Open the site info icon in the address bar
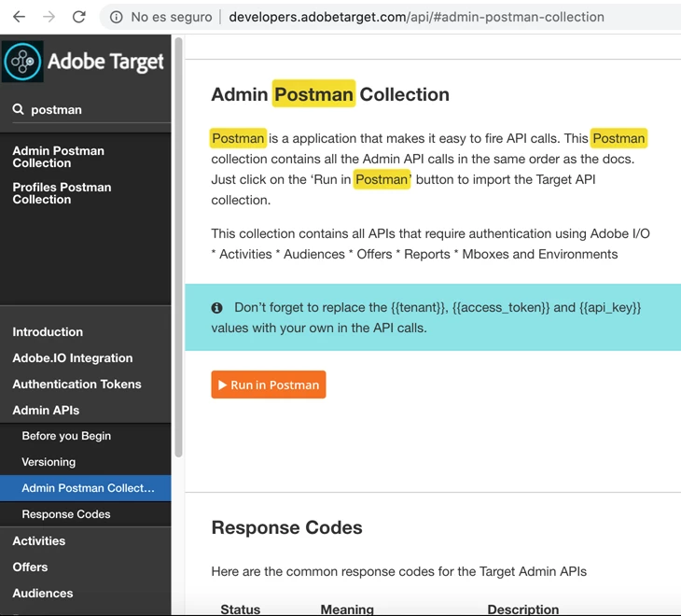 (116, 17)
